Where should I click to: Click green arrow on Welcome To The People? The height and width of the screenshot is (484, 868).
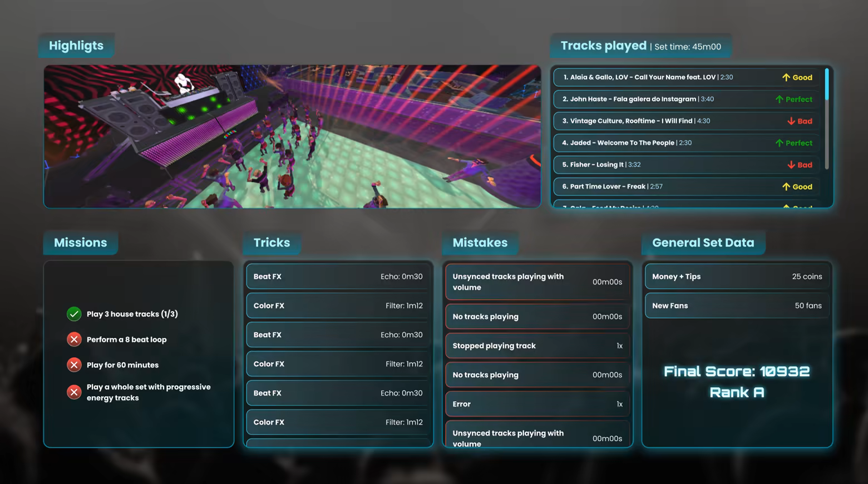click(x=779, y=143)
